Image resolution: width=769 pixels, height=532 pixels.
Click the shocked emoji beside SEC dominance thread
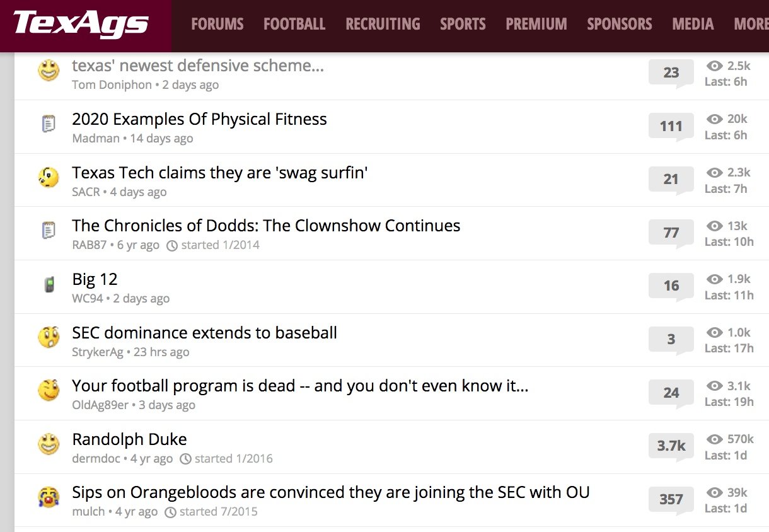[x=49, y=338]
